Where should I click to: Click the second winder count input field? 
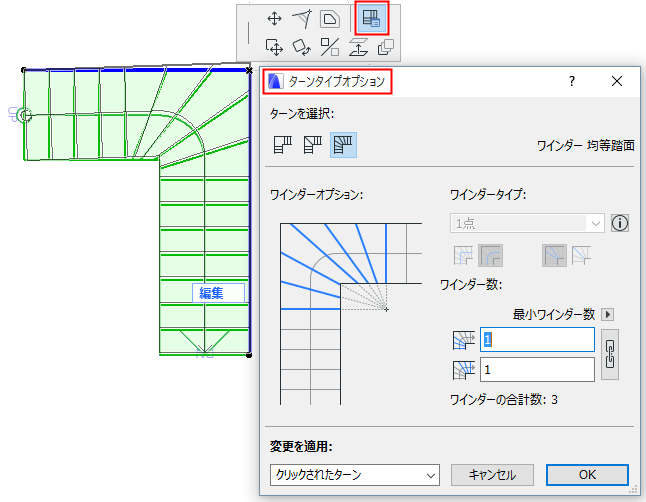(537, 370)
